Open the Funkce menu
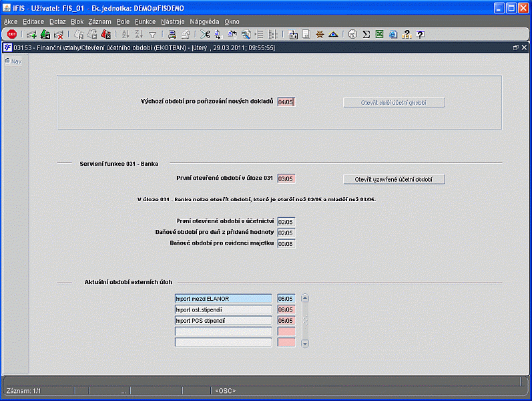The image size is (532, 401). pos(146,22)
